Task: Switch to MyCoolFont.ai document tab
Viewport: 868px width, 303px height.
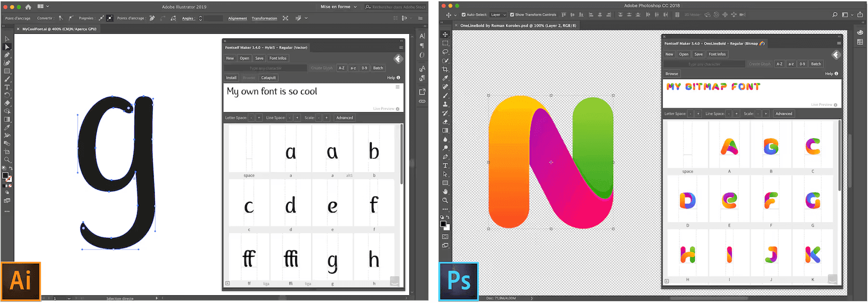Action: 59,29
